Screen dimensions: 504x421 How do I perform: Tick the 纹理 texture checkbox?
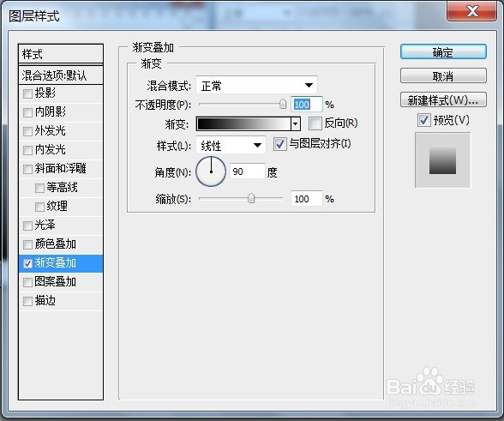39,207
